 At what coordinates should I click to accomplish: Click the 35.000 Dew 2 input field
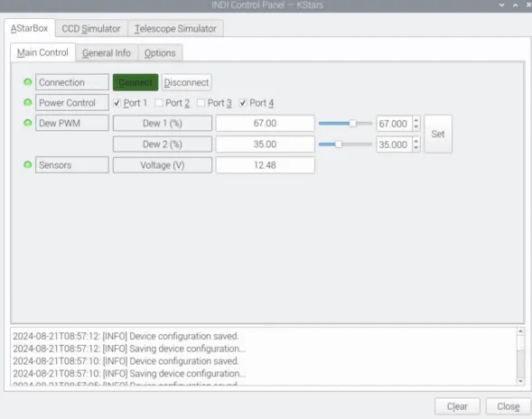[x=394, y=144]
